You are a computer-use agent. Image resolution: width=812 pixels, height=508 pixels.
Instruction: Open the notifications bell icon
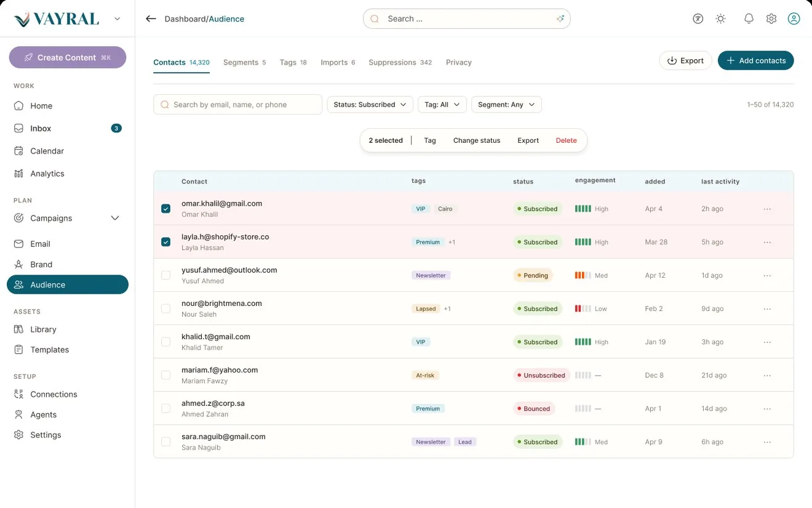click(749, 19)
